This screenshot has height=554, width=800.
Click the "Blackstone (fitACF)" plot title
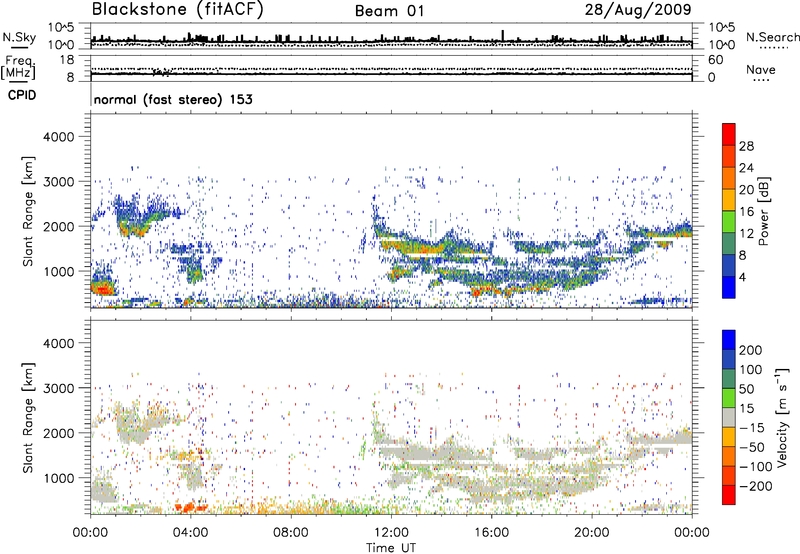[178, 9]
